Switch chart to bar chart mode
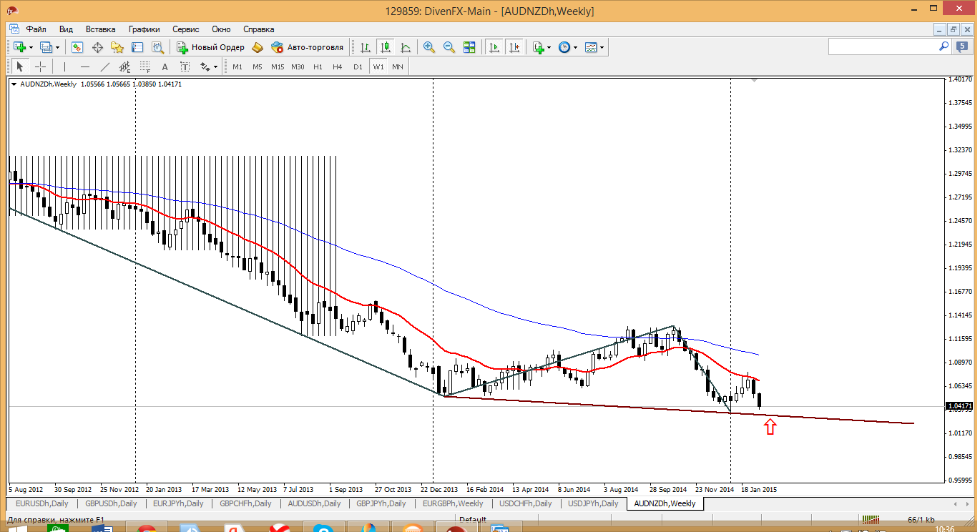Viewport: 980px width, 532px height. (366, 47)
